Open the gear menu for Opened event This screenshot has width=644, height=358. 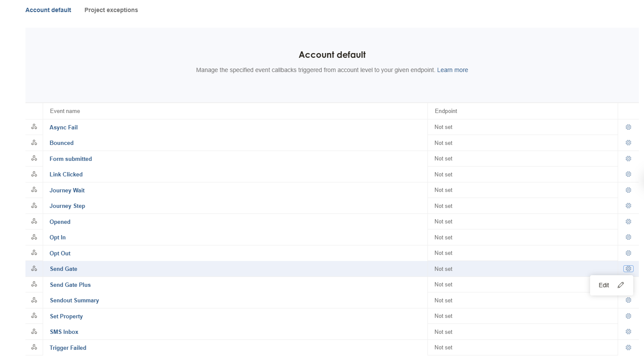point(628,222)
